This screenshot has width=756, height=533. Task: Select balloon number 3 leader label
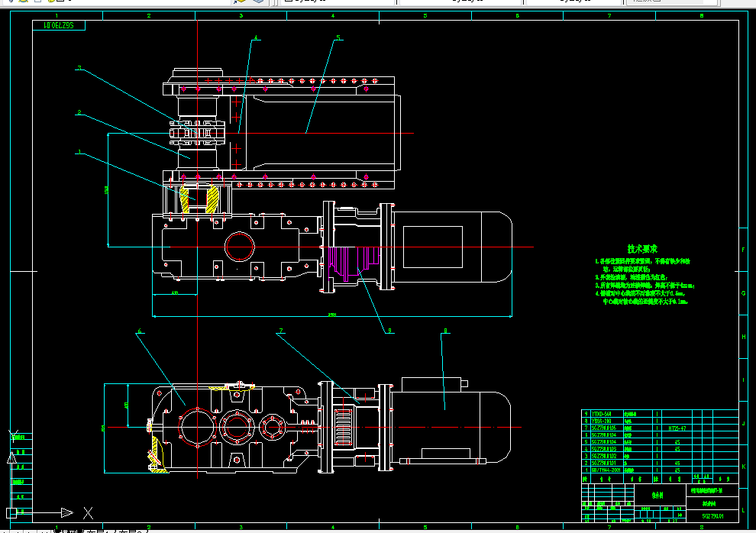79,68
